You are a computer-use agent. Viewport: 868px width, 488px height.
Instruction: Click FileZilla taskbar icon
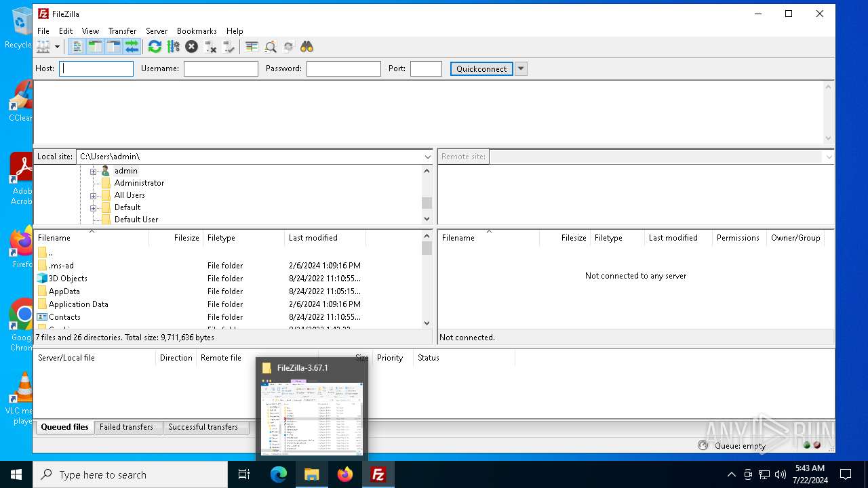[x=378, y=474]
